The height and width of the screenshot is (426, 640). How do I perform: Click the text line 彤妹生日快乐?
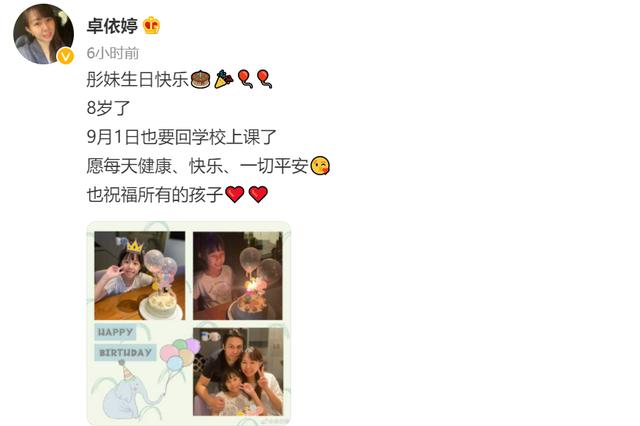click(138, 79)
